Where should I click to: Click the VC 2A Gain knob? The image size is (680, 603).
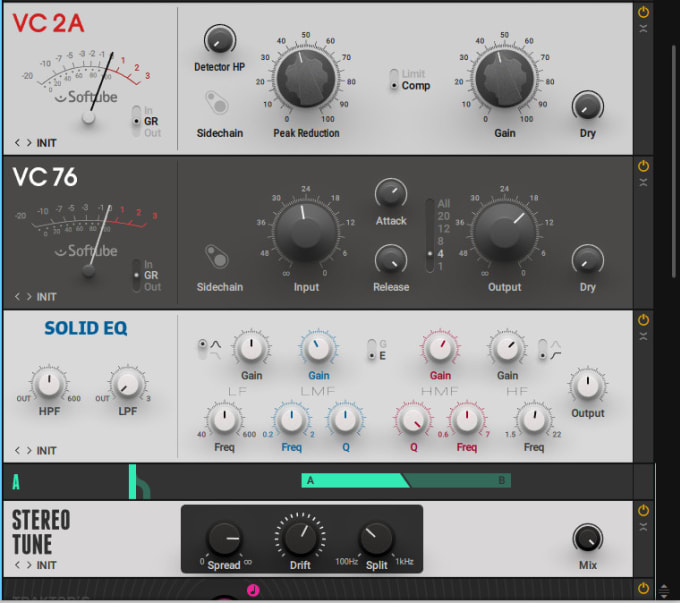504,79
